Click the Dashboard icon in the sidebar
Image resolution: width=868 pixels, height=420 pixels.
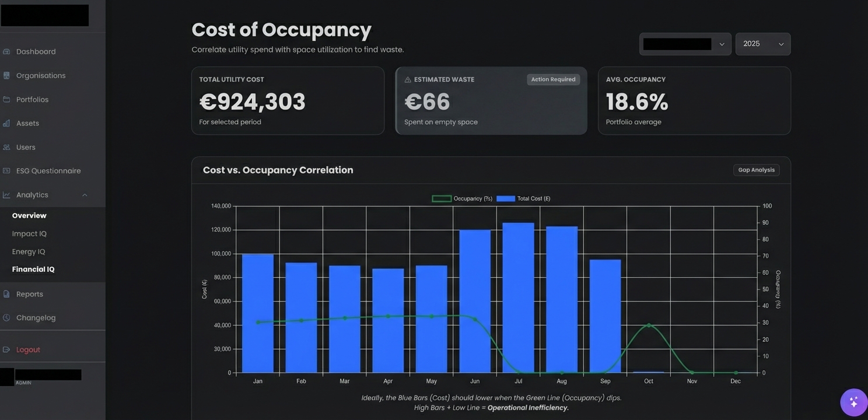coord(6,51)
